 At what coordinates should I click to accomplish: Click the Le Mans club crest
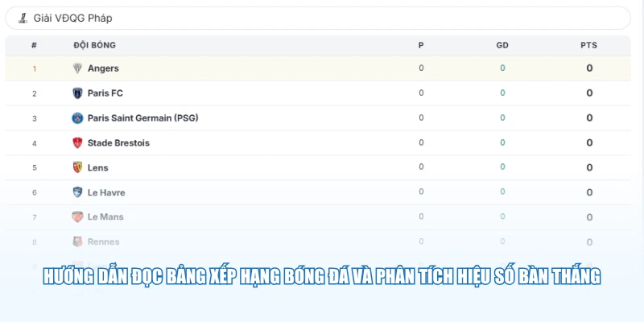[77, 217]
